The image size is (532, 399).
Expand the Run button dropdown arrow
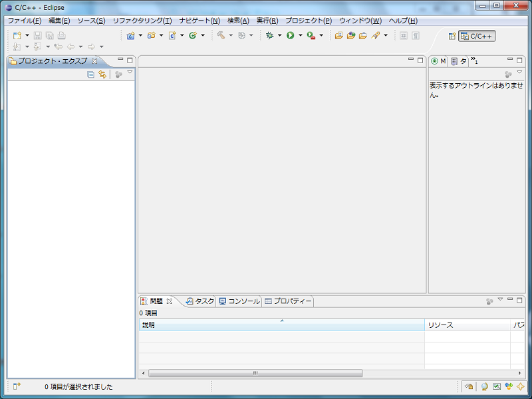point(300,35)
